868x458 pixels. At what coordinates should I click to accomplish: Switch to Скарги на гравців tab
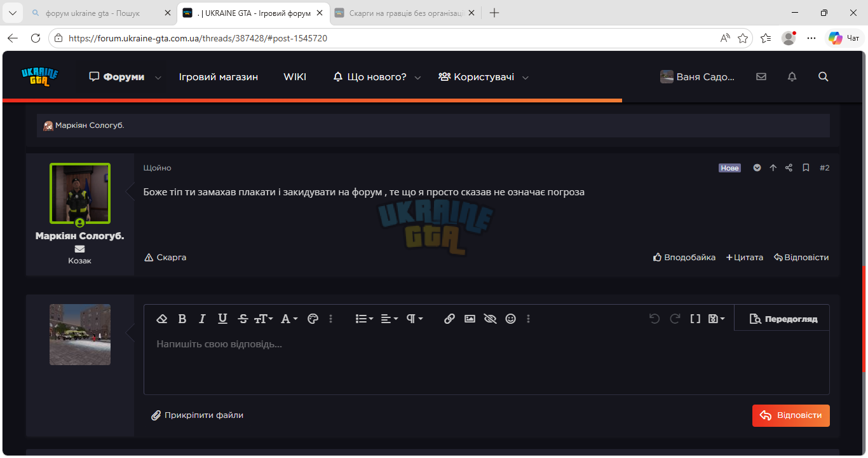pos(407,13)
